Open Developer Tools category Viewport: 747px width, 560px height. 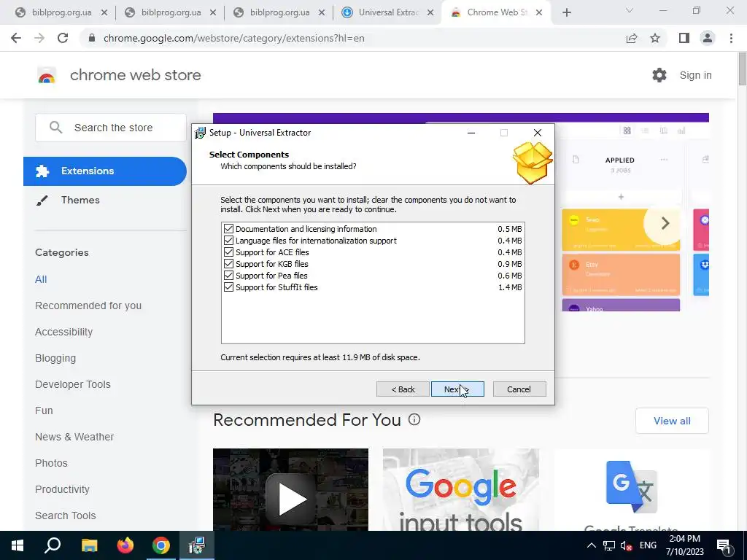pos(73,384)
